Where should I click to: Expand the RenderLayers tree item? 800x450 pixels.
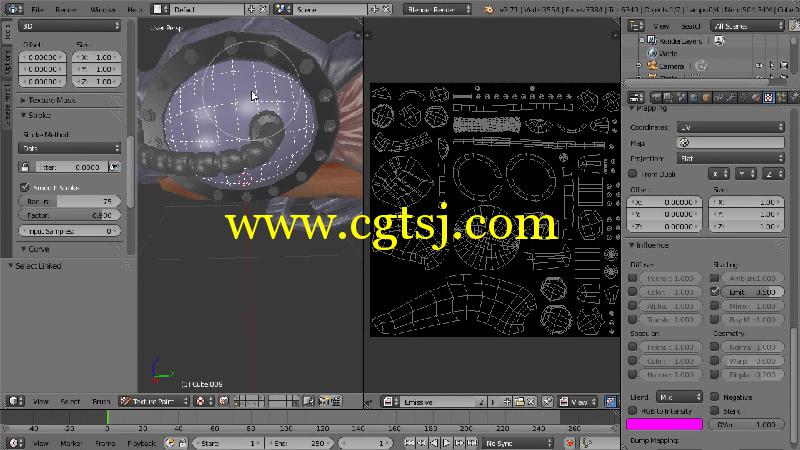click(642, 40)
